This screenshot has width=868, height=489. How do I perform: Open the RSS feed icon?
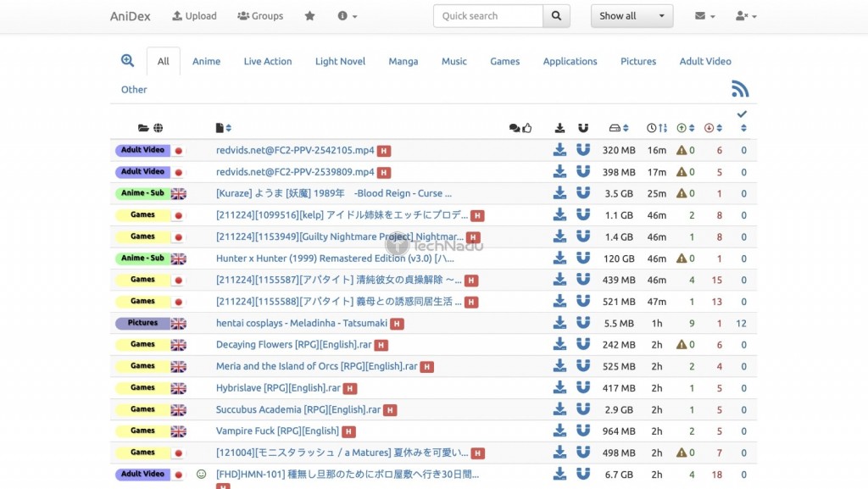pyautogui.click(x=739, y=88)
